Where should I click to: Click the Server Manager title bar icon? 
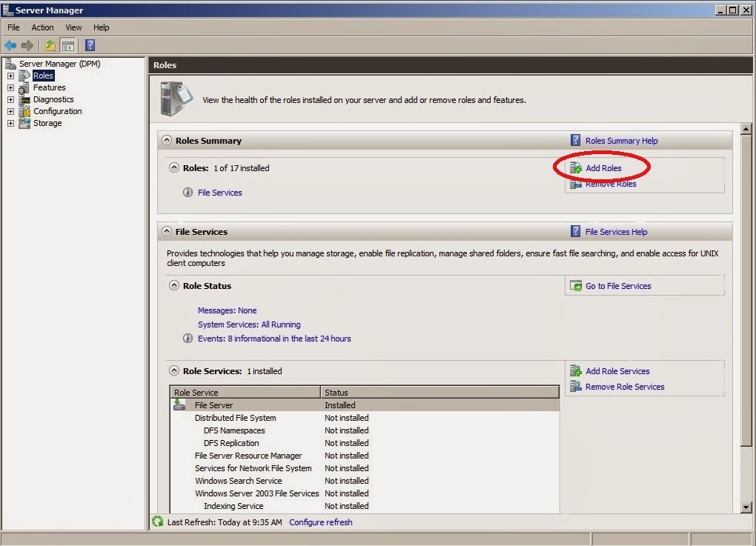[7, 10]
